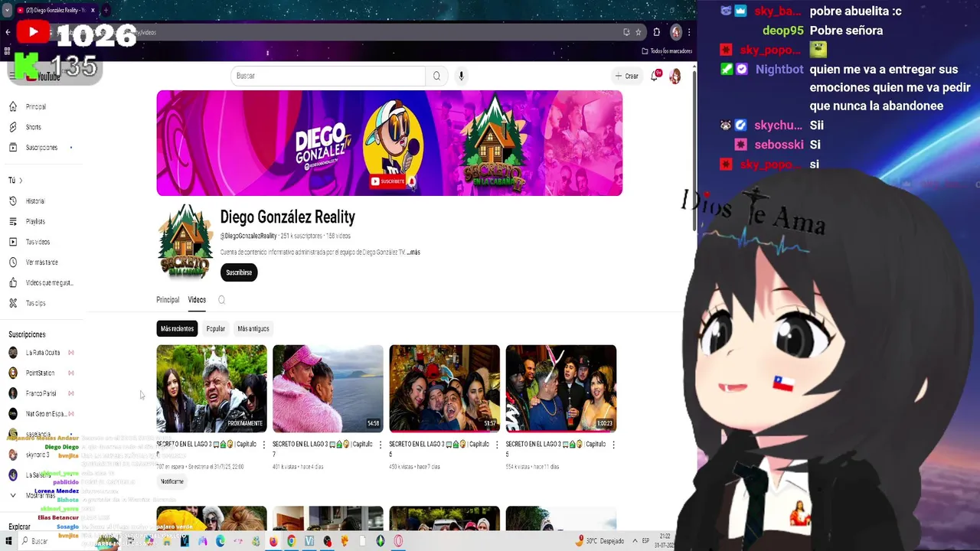Click the channel handle @DiegoGonzalezReality
This screenshot has height=551, width=980.
tap(249, 236)
